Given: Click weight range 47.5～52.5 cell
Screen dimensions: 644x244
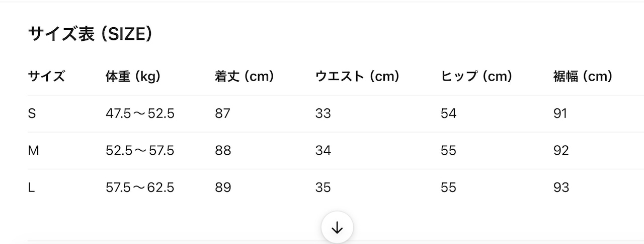Looking at the screenshot, I should (140, 113).
